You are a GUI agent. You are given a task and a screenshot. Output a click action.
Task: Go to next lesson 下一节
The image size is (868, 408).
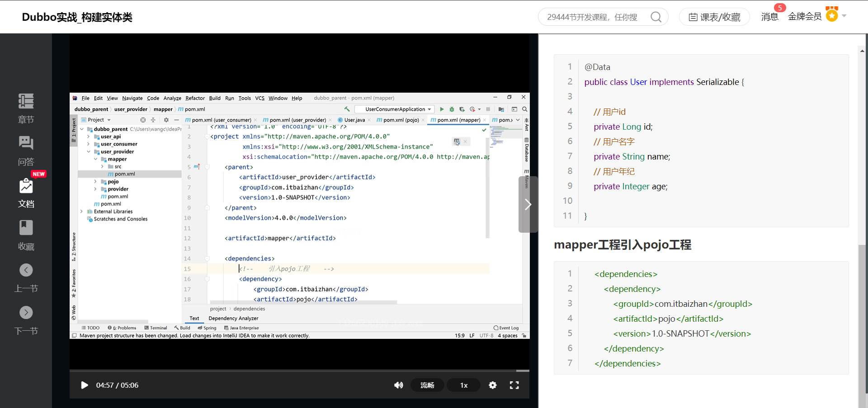[x=26, y=320]
